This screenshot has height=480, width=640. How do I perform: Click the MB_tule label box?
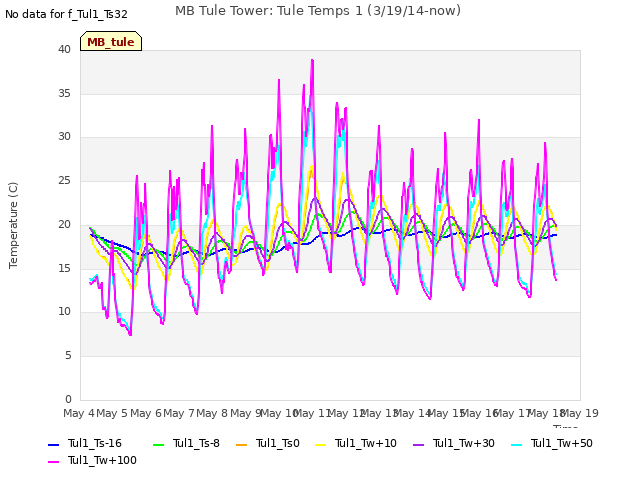tap(111, 41)
